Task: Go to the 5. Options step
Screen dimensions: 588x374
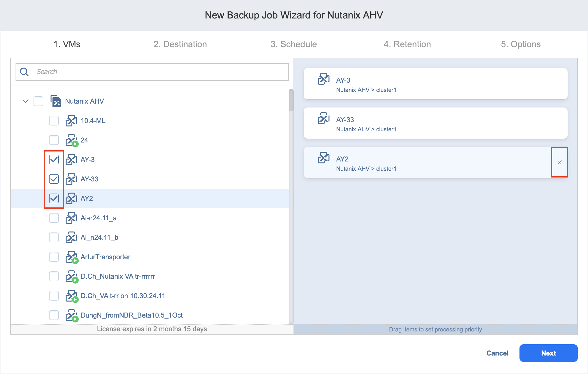Action: coord(521,44)
